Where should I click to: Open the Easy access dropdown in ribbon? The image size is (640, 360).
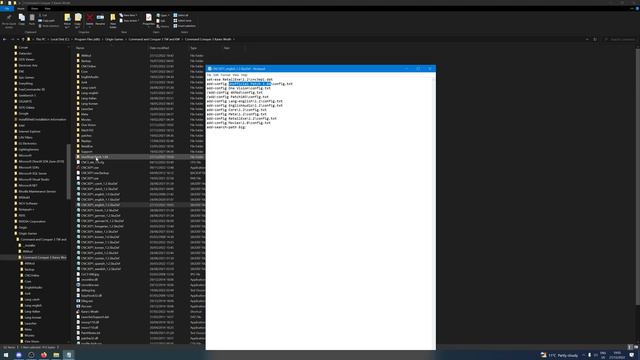click(129, 20)
